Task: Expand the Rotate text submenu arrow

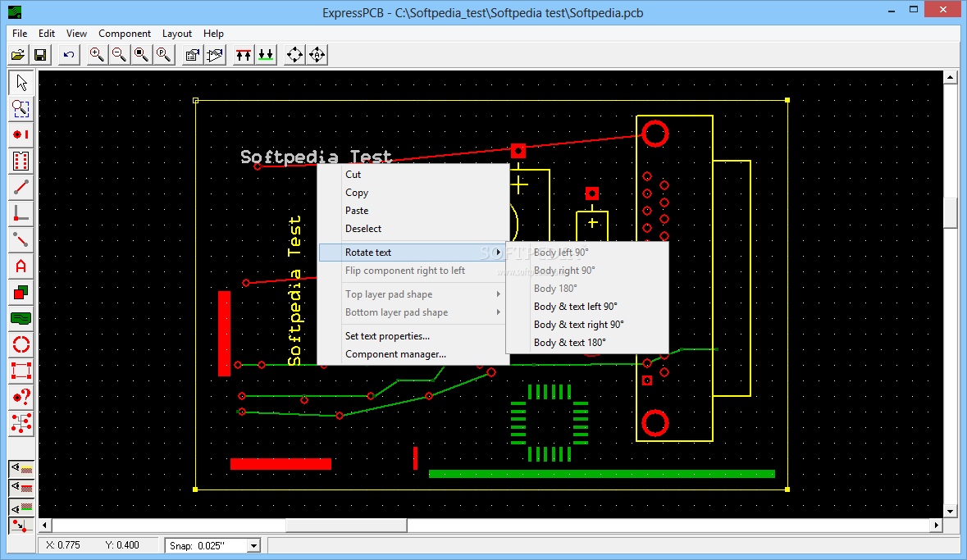Action: click(x=499, y=253)
